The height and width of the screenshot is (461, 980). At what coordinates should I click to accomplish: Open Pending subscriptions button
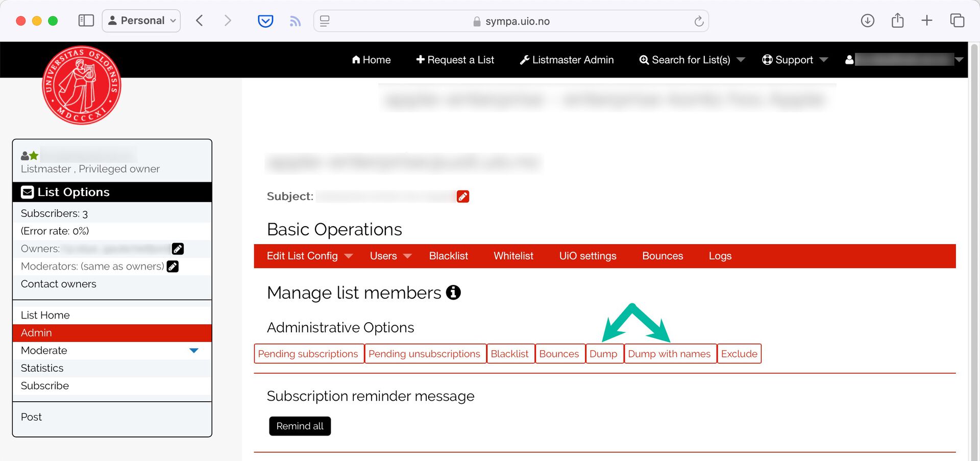click(308, 354)
